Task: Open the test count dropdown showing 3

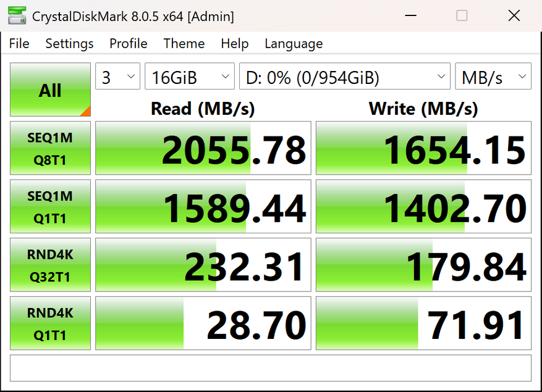Action: (x=118, y=77)
